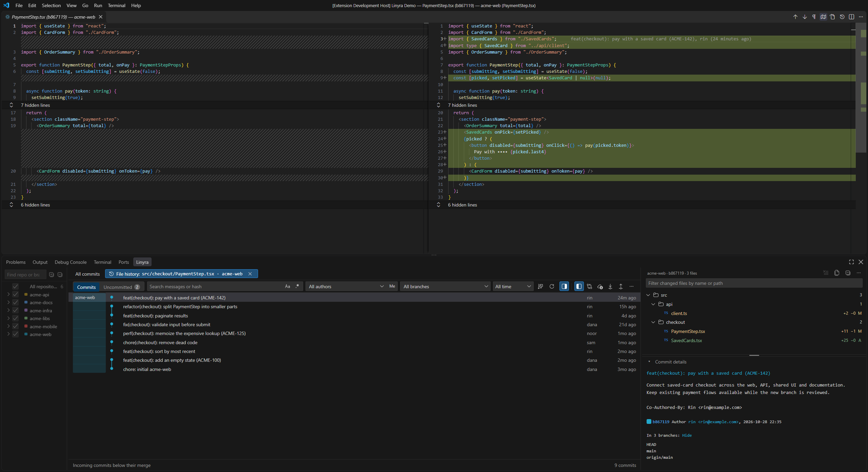Screen dimensions: 868x472
Task: Click the acme-libs green color swatch
Action: coord(26,318)
